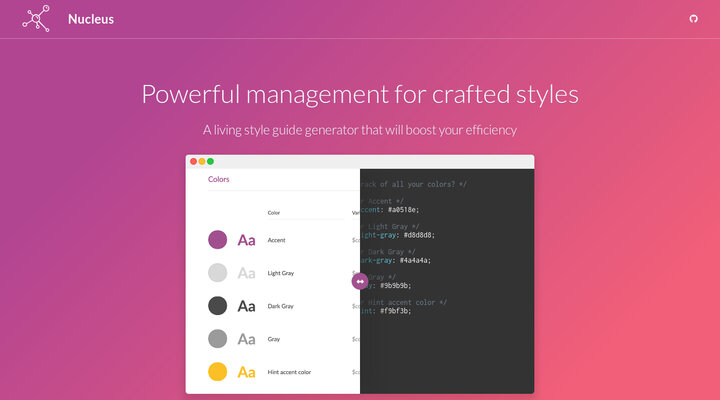Select the Dark Gray color swatch
The width and height of the screenshot is (720, 400).
pyautogui.click(x=218, y=306)
